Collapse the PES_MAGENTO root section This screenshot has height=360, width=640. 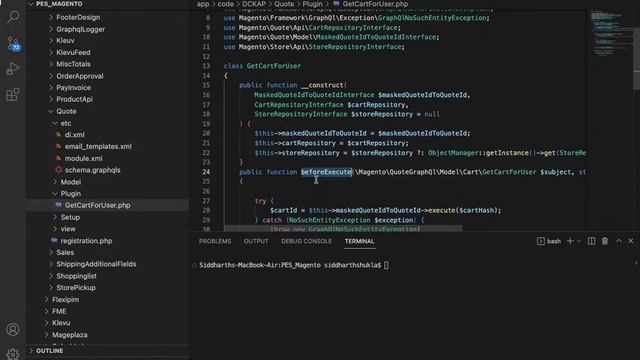(58, 4)
